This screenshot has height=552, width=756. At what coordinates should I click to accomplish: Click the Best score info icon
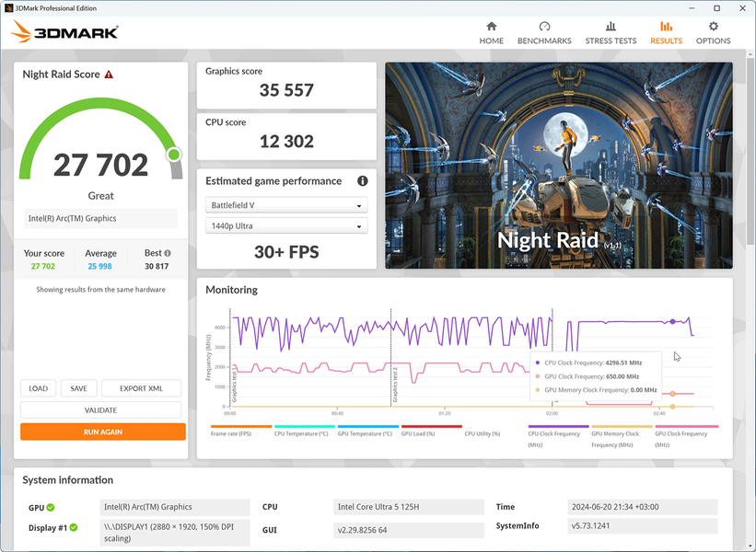pyautogui.click(x=168, y=253)
